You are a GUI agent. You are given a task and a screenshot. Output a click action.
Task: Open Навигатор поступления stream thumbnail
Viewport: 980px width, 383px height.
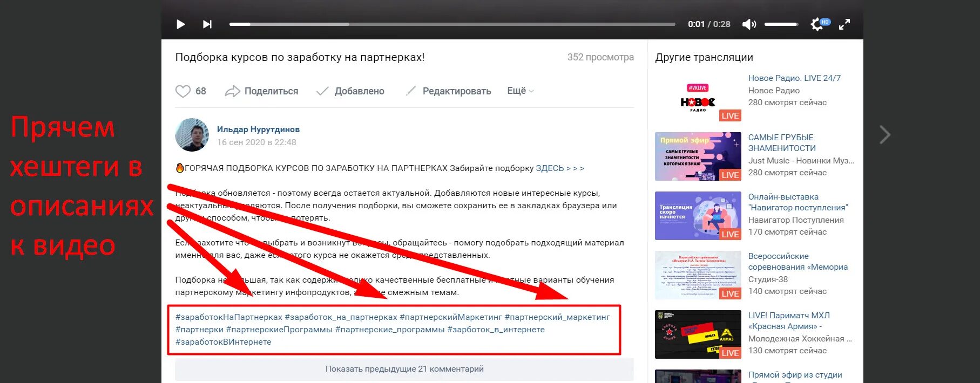[698, 216]
